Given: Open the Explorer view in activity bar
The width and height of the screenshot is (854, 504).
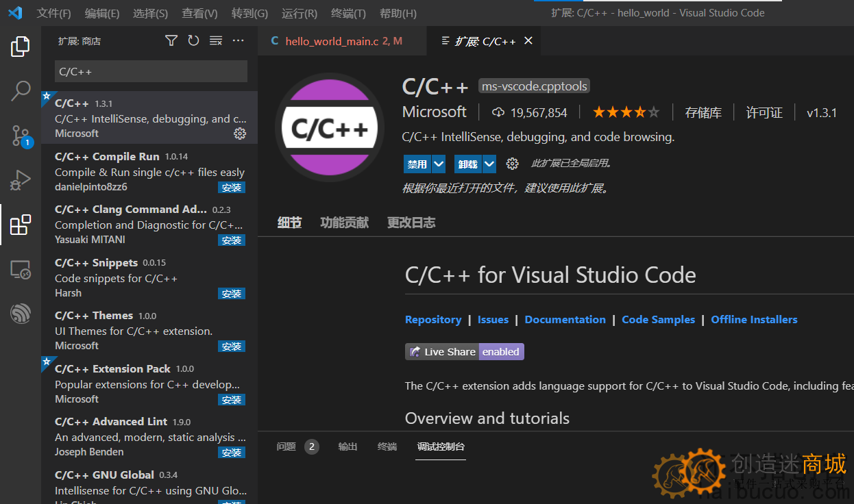Looking at the screenshot, I should [x=20, y=47].
